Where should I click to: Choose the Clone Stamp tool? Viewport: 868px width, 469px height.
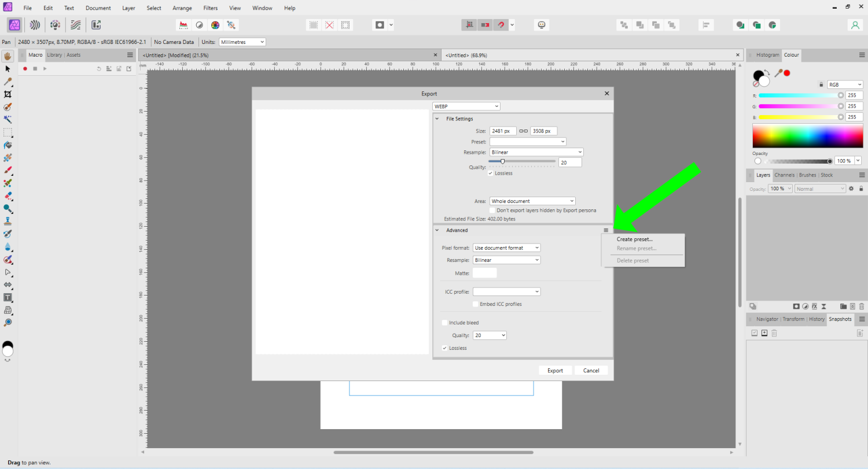(x=8, y=221)
